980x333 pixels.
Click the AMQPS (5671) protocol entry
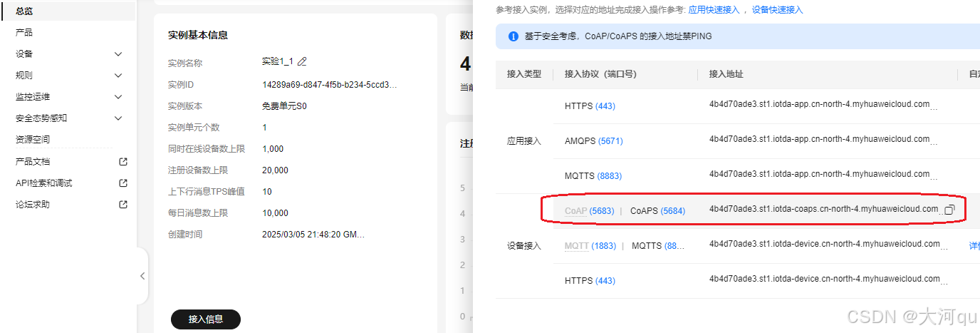click(x=594, y=141)
